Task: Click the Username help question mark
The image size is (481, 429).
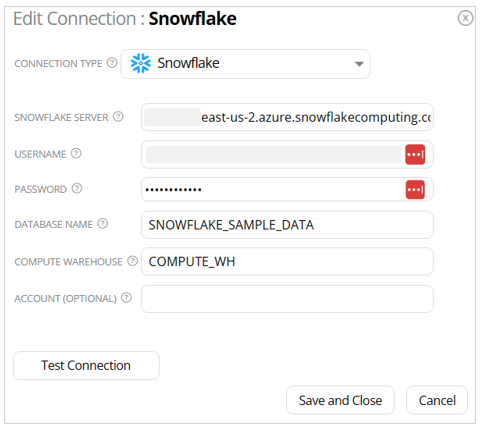Action: tap(76, 153)
